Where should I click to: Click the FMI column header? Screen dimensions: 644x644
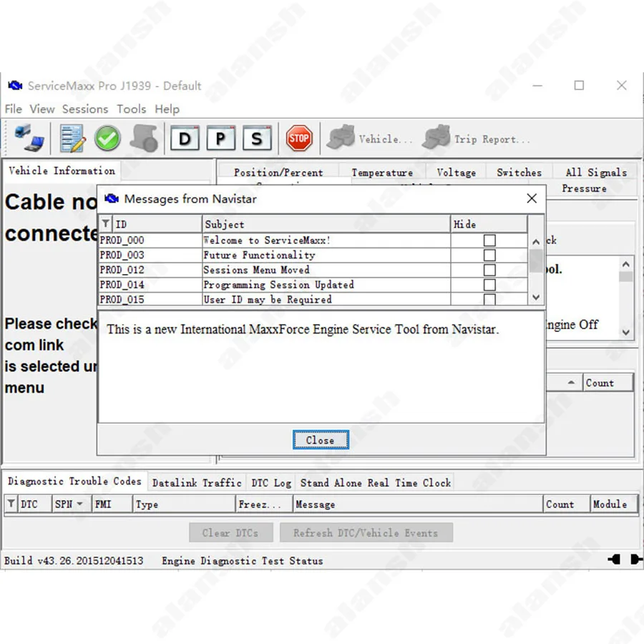(112, 504)
